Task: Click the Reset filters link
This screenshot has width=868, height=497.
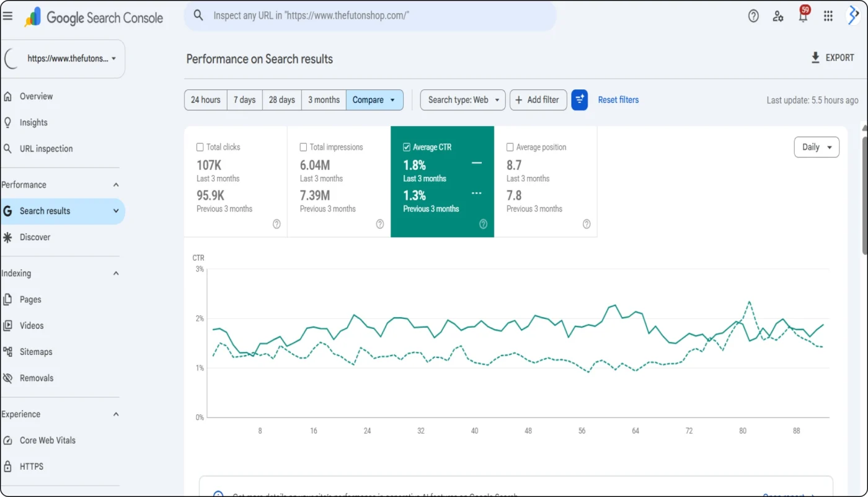Action: tap(618, 99)
